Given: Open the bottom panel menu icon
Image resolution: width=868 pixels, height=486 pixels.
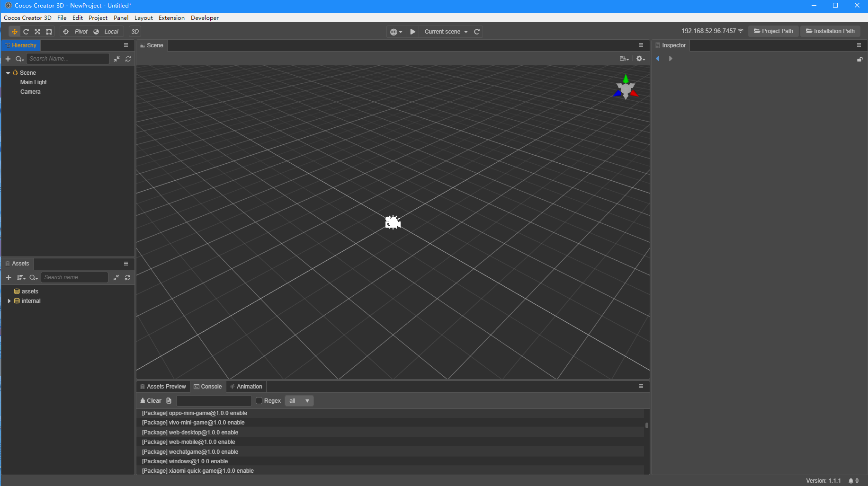Looking at the screenshot, I should pyautogui.click(x=641, y=387).
